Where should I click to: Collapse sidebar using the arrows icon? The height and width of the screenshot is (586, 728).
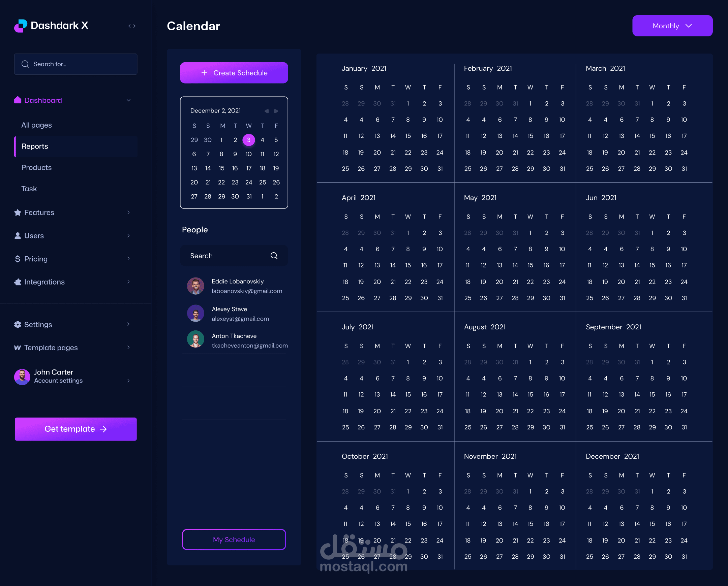point(132,26)
